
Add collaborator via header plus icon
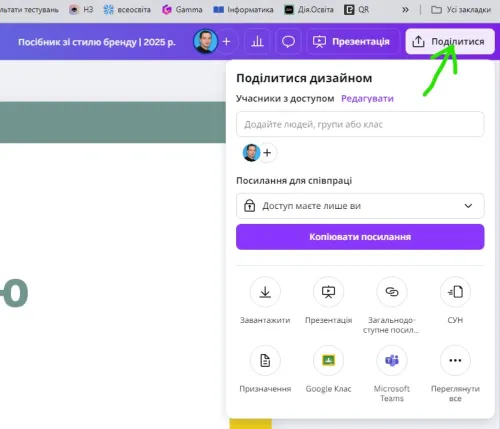pyautogui.click(x=227, y=42)
